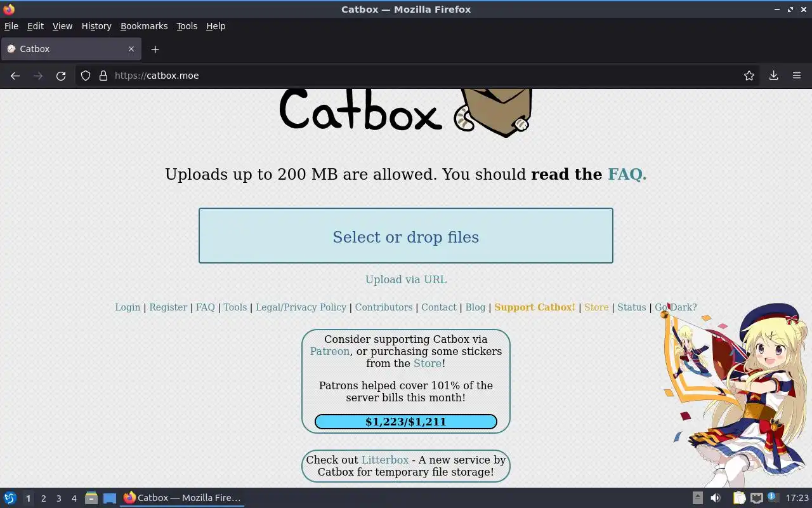Click the Login link
Viewport: 812px width, 508px height.
coord(128,307)
